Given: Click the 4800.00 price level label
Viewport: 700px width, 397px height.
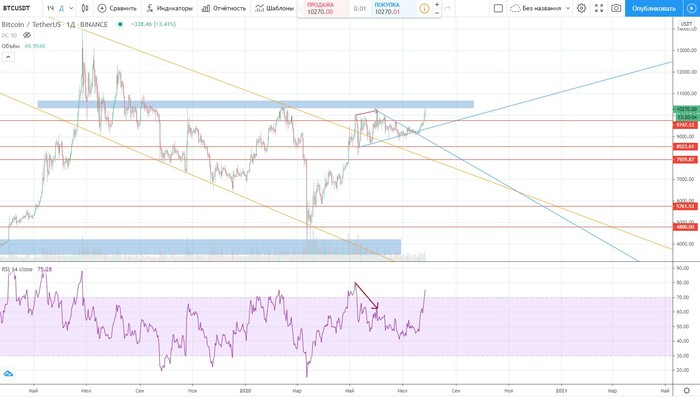Looking at the screenshot, I should tap(684, 227).
